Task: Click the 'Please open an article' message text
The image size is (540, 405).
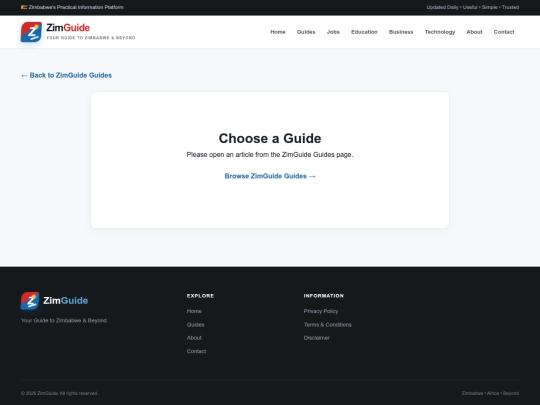Action: coord(270,155)
